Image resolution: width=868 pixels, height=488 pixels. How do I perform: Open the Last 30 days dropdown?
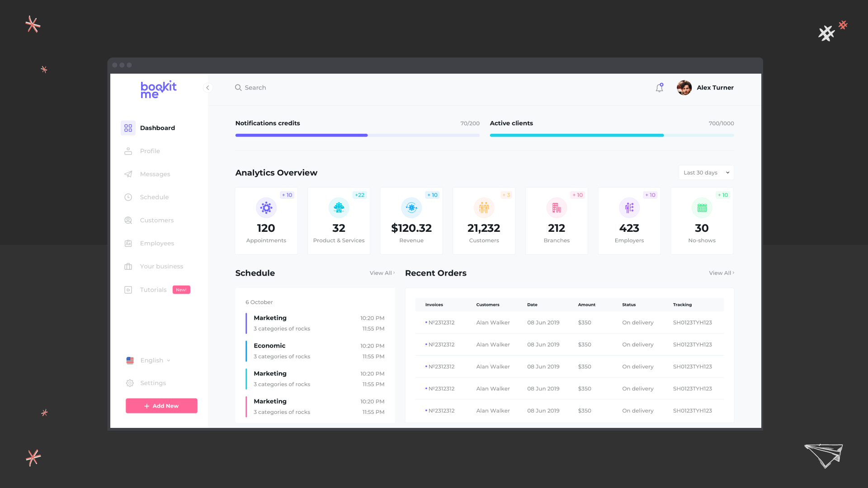click(705, 172)
